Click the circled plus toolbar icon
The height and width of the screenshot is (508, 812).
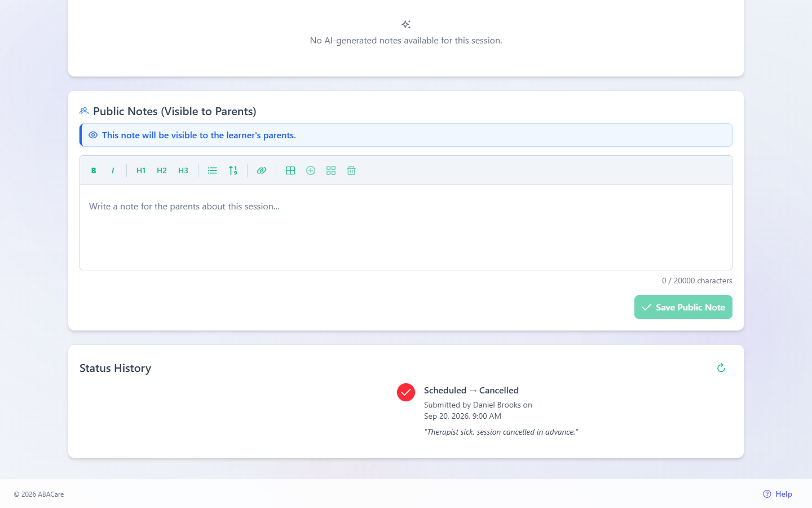[311, 170]
